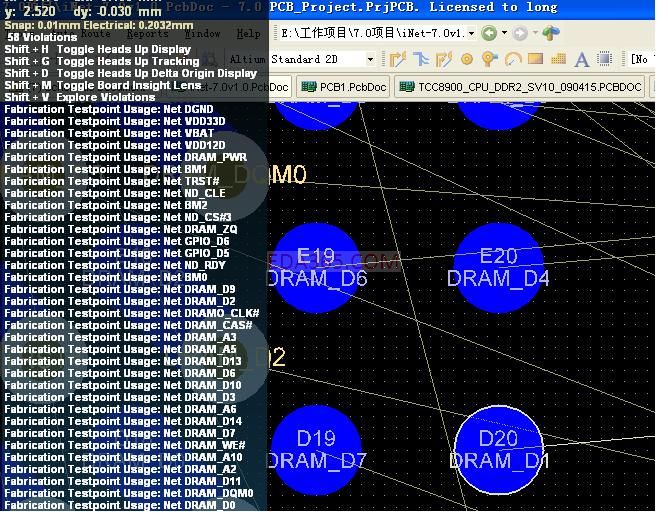Open the file path address dropdown
The height and width of the screenshot is (523, 668).
(471, 33)
